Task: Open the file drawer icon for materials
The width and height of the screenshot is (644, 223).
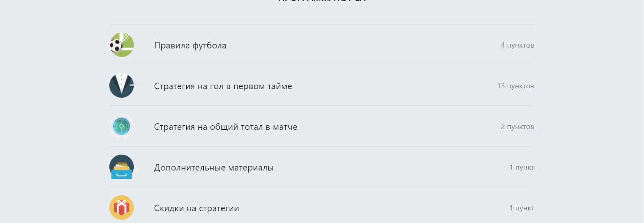Action: pyautogui.click(x=122, y=167)
